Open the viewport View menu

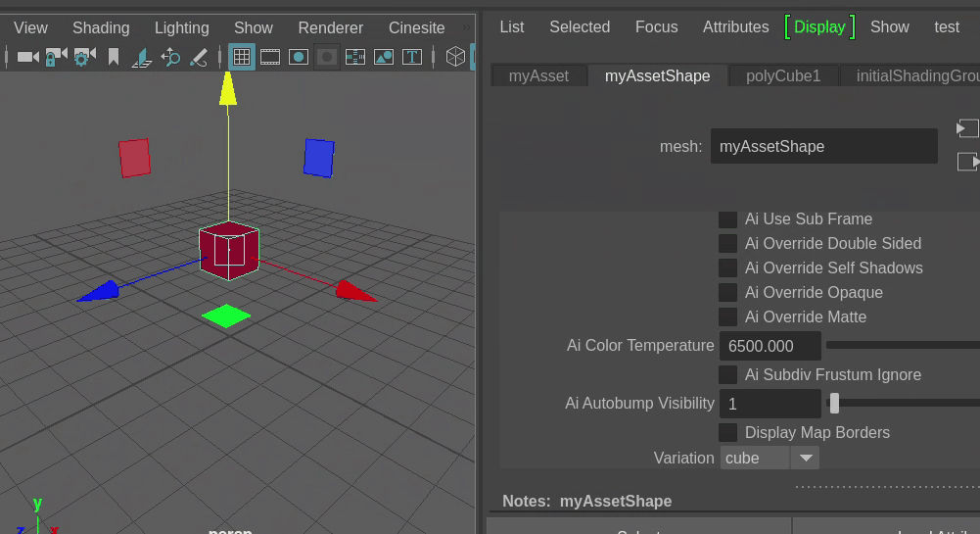pos(30,28)
